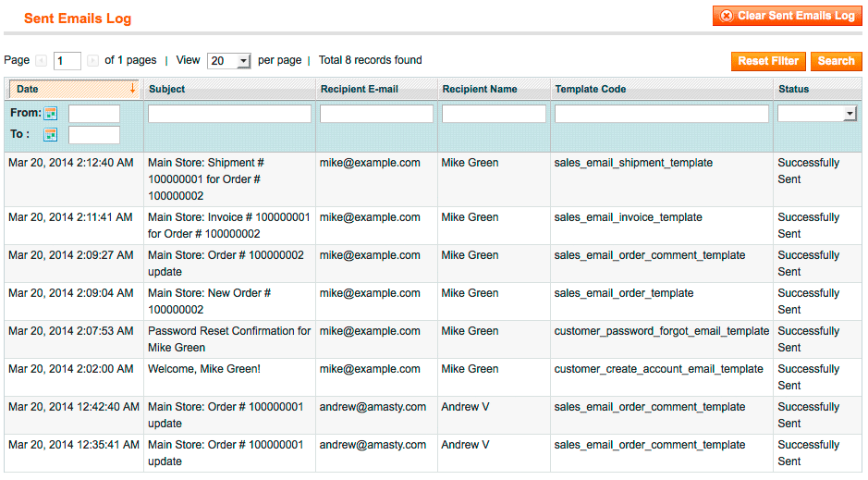Click the Subject filter text field

click(229, 114)
